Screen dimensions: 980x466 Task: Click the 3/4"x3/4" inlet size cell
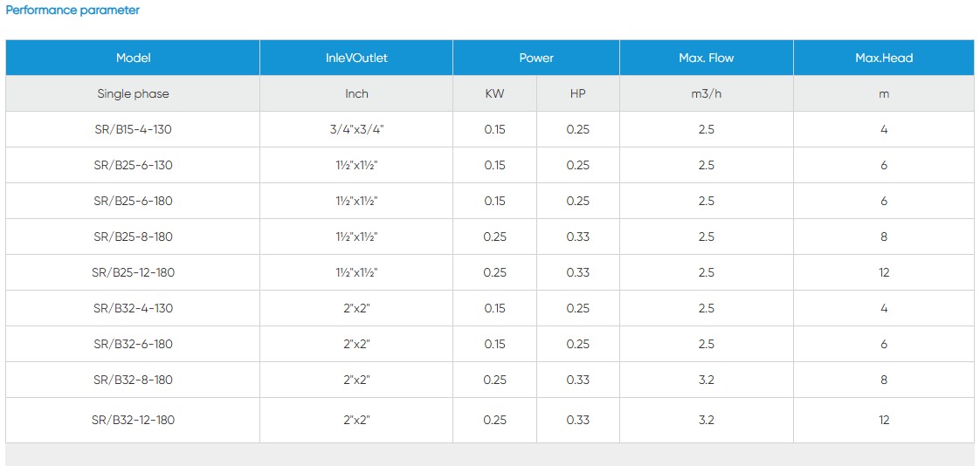click(356, 129)
